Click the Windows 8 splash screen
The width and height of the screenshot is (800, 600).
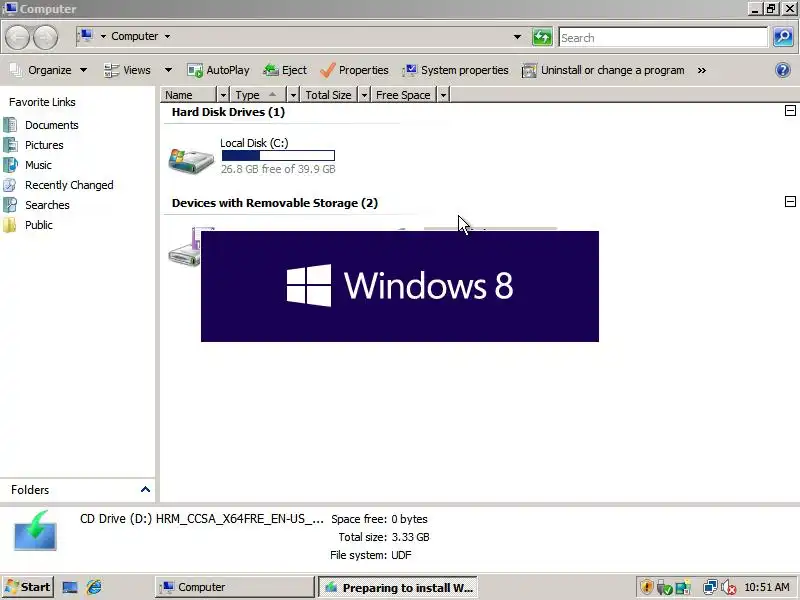(x=399, y=286)
